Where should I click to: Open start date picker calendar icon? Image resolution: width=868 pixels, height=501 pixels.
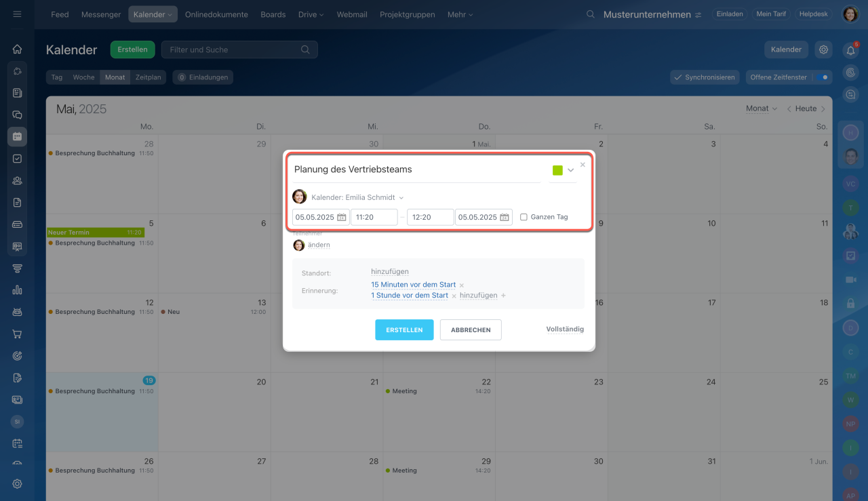pyautogui.click(x=342, y=217)
